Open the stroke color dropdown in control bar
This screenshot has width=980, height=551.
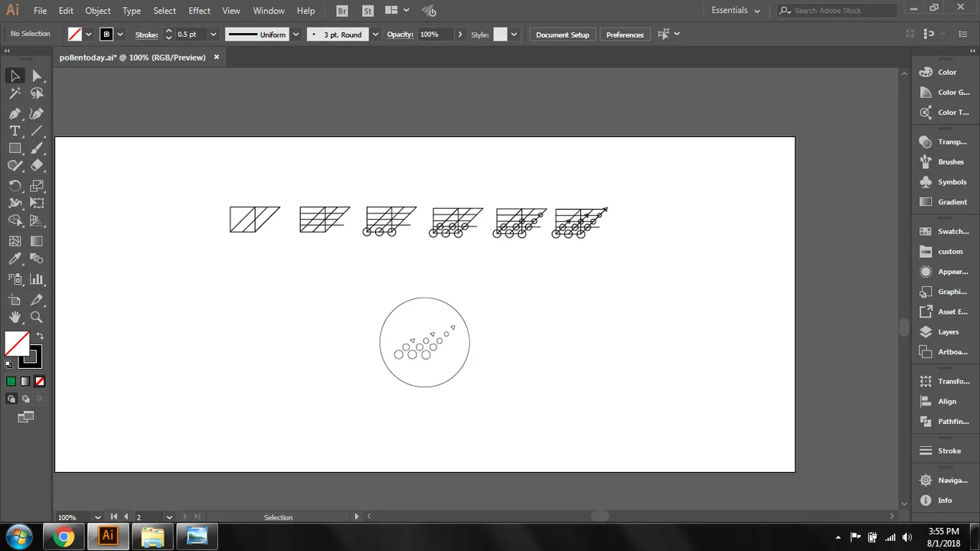coord(120,34)
